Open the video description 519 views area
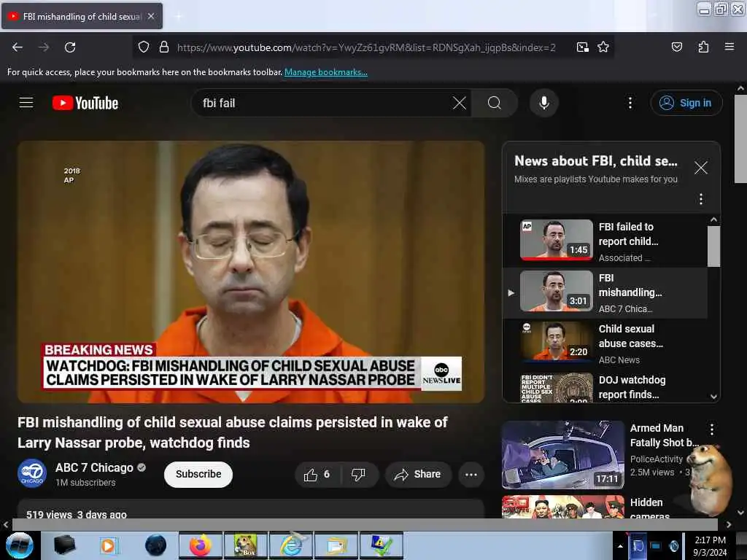The height and width of the screenshot is (560, 747). (x=251, y=510)
